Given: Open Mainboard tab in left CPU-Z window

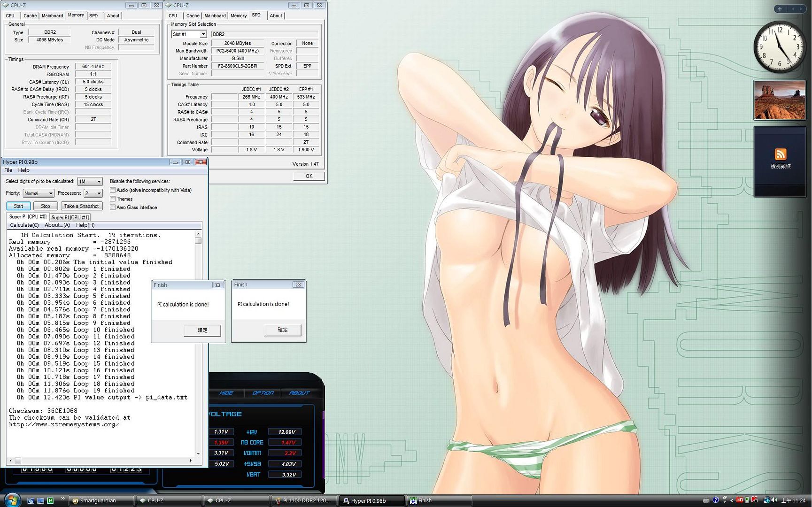Looking at the screenshot, I should [x=52, y=16].
